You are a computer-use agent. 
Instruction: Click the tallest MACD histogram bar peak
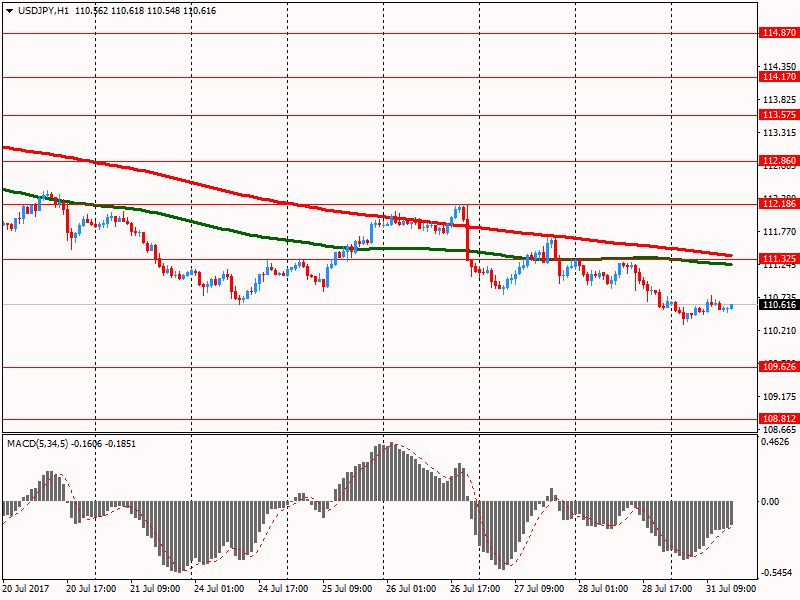pyautogui.click(x=391, y=445)
